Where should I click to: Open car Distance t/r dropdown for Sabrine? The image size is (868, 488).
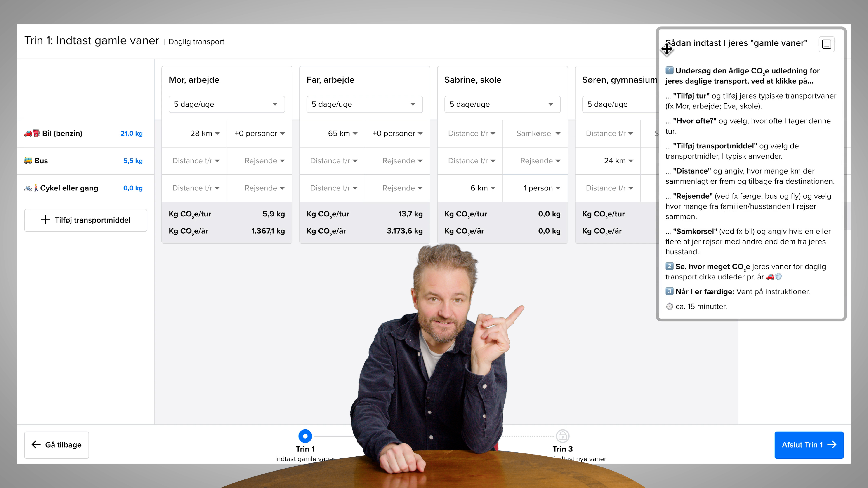[470, 133]
